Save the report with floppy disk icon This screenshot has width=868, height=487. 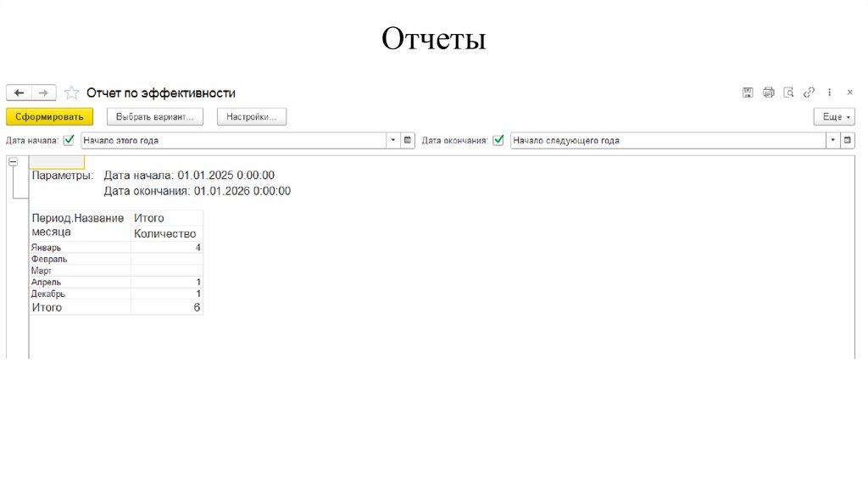click(x=748, y=92)
